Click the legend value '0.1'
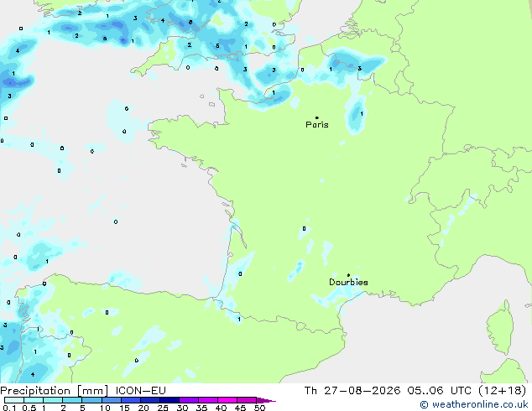The image size is (532, 411). coord(9,408)
